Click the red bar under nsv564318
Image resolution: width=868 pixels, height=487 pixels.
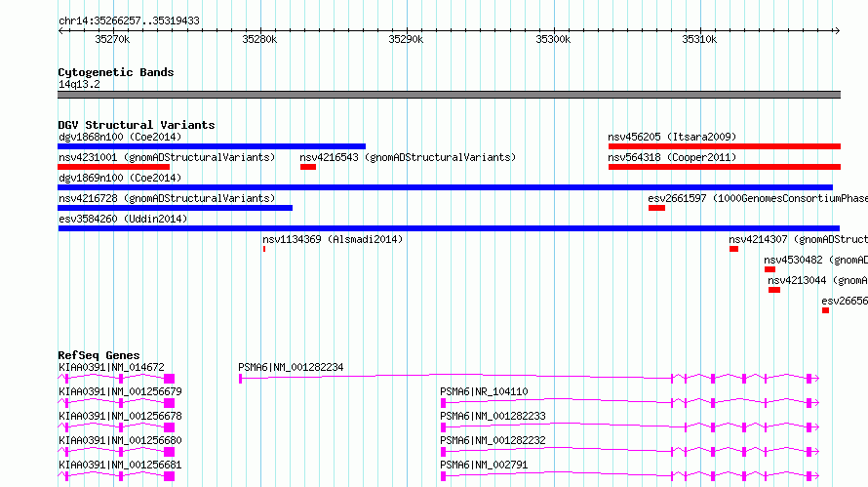click(x=725, y=167)
